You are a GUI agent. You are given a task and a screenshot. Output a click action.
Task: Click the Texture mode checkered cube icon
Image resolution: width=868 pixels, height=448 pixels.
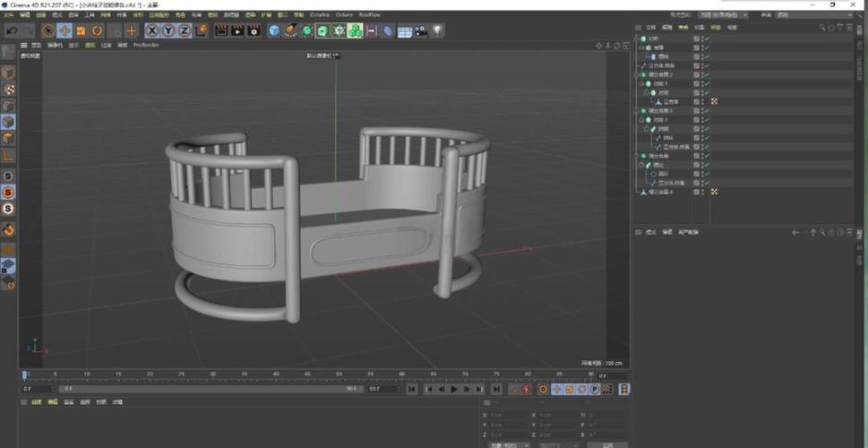coord(8,90)
